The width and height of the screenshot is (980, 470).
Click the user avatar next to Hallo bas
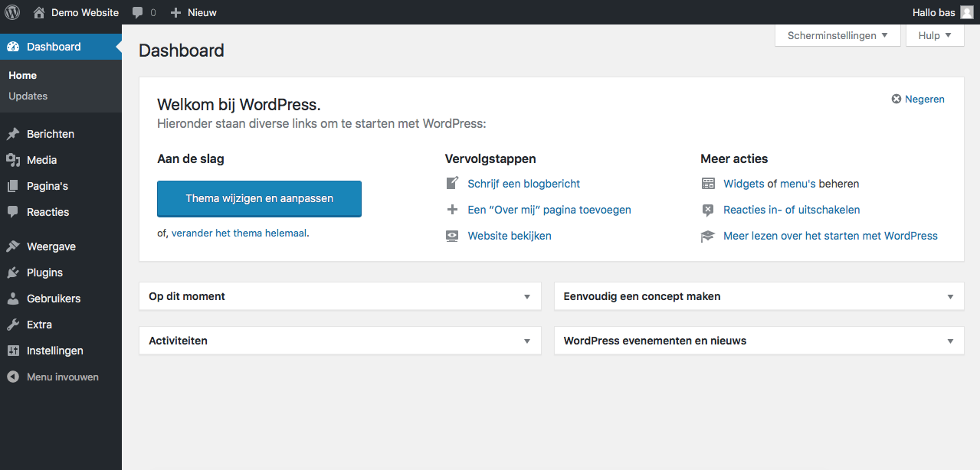pos(967,12)
